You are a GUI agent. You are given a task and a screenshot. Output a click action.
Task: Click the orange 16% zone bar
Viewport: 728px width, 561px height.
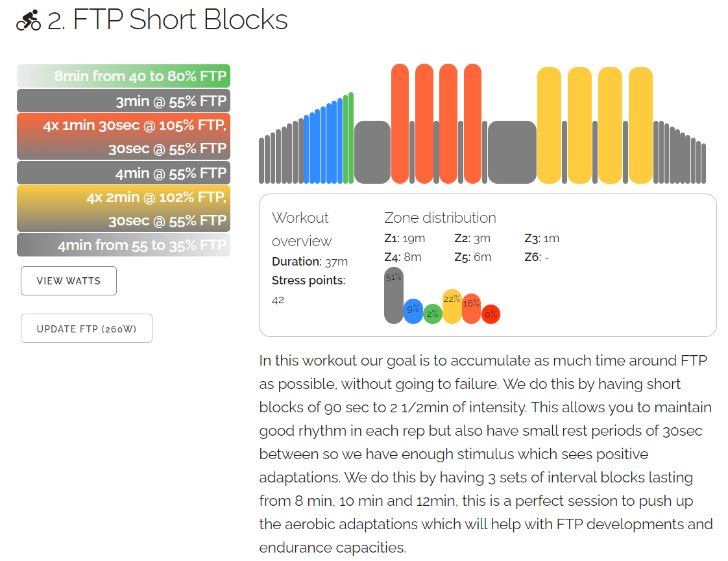tap(471, 308)
